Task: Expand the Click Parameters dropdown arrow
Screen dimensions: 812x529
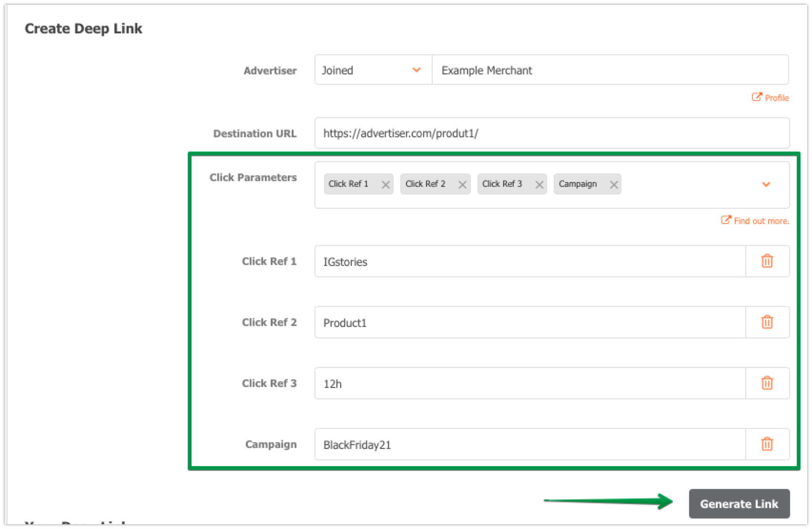Action: click(766, 184)
